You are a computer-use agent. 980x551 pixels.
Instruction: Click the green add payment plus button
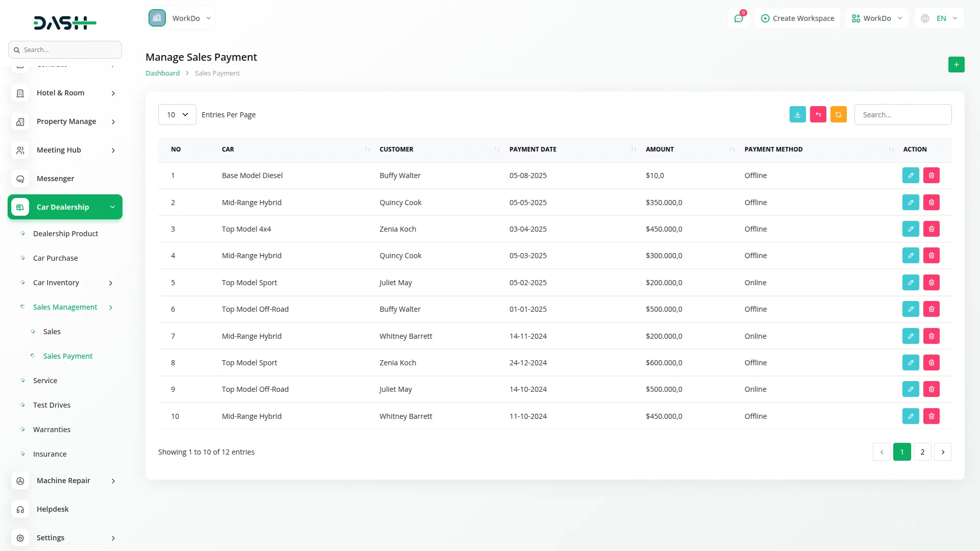(x=956, y=65)
